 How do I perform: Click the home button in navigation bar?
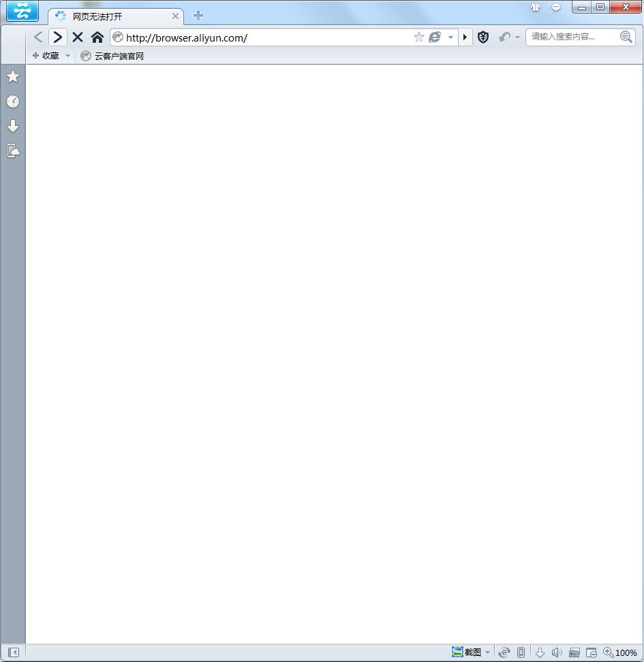pyautogui.click(x=97, y=37)
